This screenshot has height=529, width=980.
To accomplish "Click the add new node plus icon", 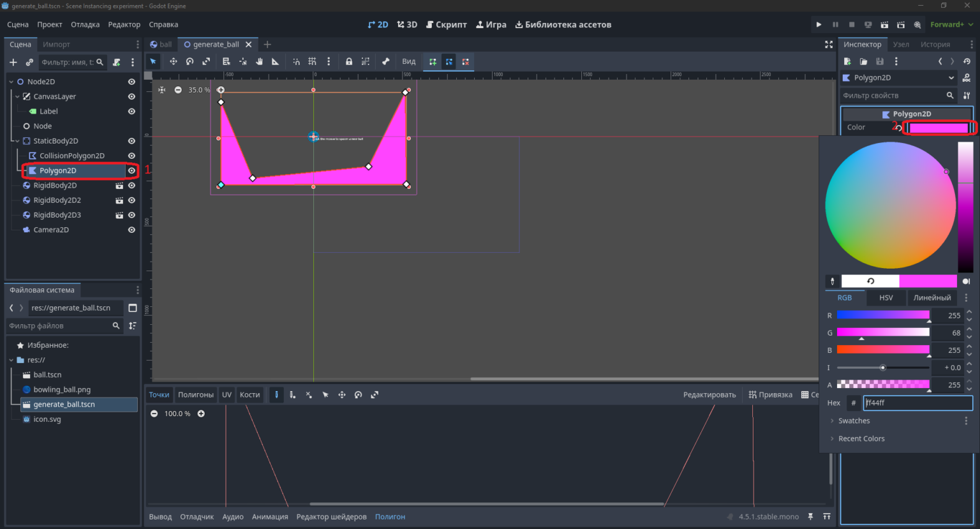I will click(x=13, y=63).
